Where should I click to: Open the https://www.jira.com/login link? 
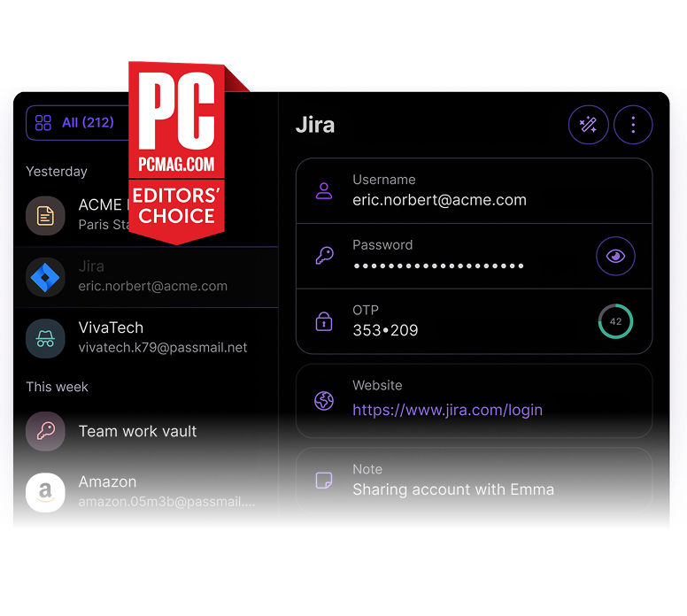[447, 410]
